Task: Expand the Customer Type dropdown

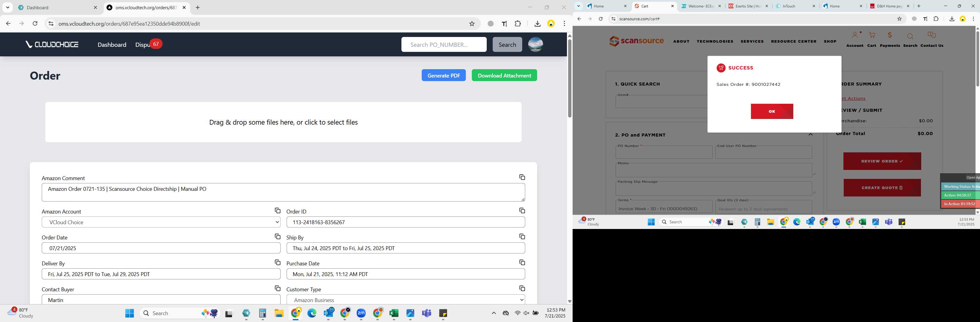Action: click(406, 300)
